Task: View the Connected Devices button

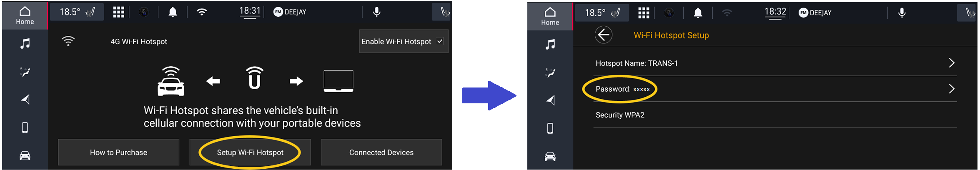Action: (381, 152)
